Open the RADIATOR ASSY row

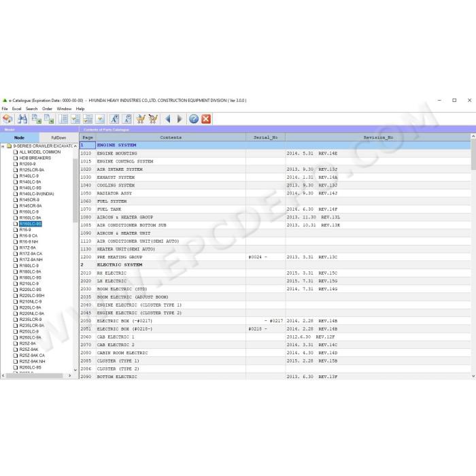(275, 193)
